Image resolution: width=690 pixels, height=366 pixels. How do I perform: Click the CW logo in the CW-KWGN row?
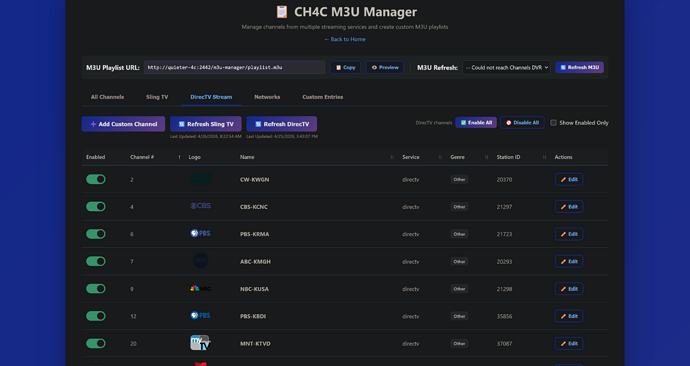(201, 179)
